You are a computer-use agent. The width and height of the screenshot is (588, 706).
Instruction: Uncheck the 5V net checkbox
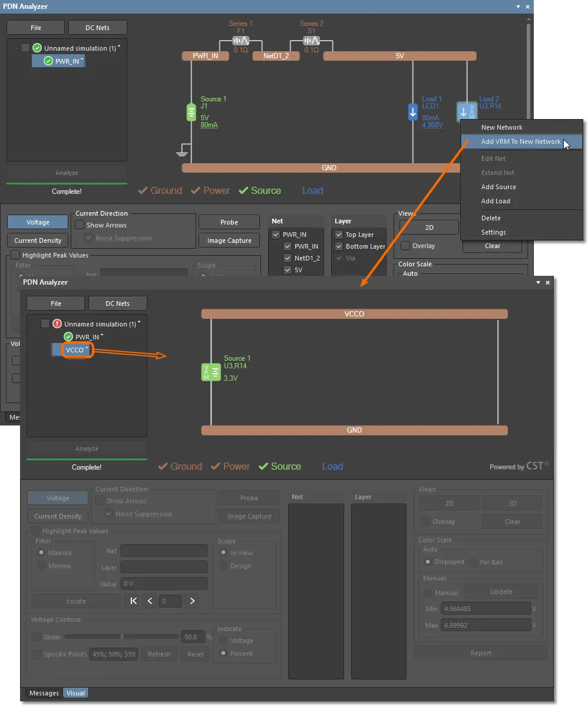(x=288, y=270)
